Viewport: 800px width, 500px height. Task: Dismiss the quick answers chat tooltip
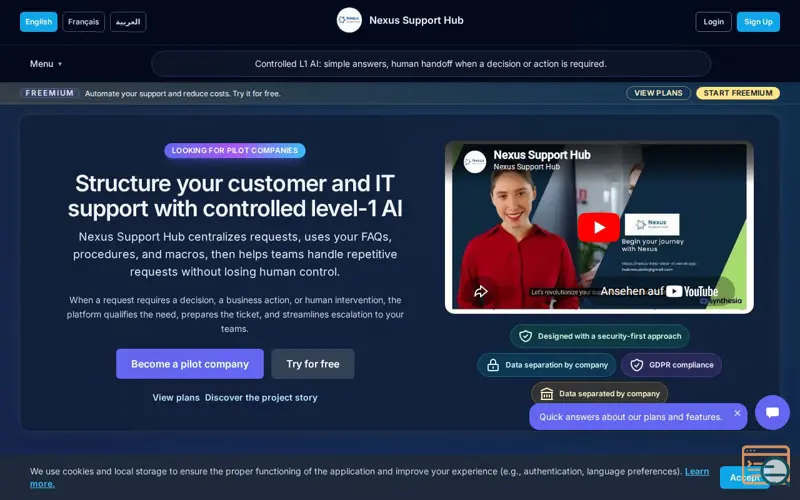[x=737, y=413]
